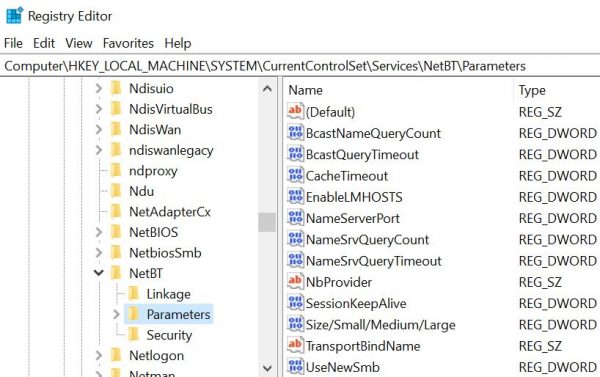600x377 pixels.
Task: Click the Security folder icon
Action: 134,335
